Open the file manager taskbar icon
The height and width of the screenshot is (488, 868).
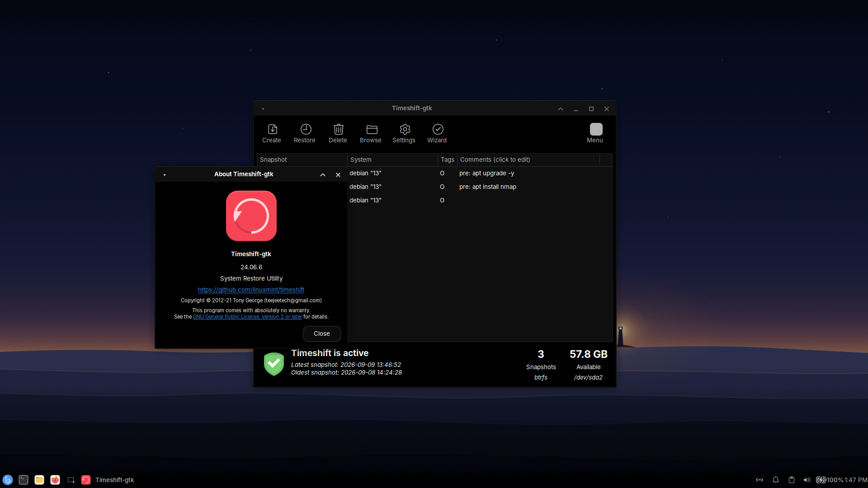(x=39, y=480)
